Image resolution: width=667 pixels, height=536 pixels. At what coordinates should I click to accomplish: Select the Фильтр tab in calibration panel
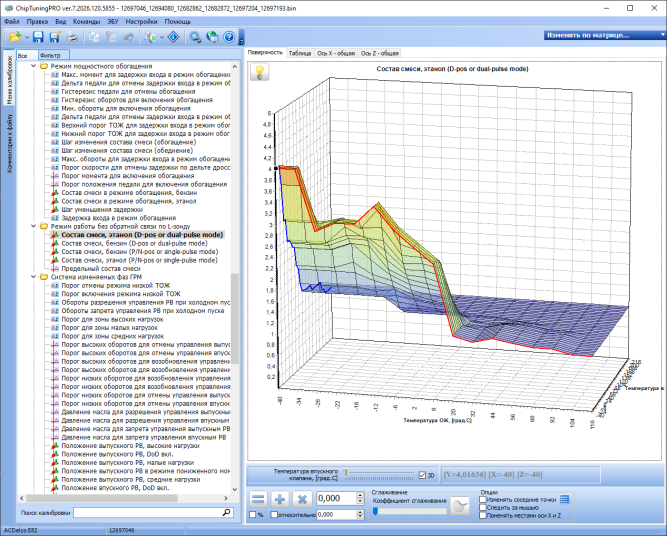coord(53,55)
